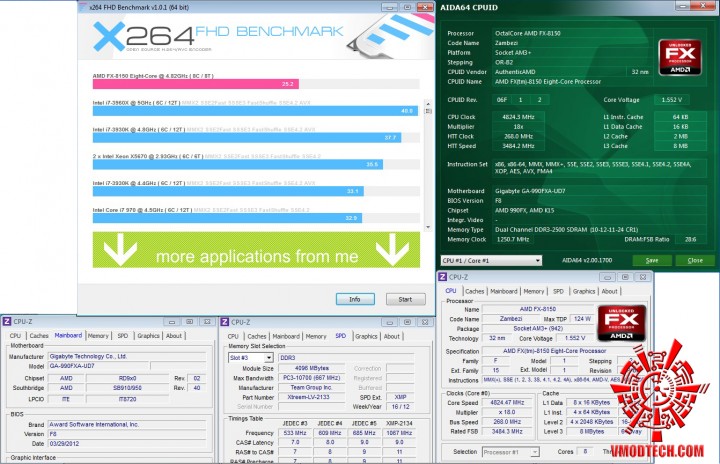This screenshot has width=720, height=464.
Task: Open CPU tab in CPU-Z Mainboard window
Action: pyautogui.click(x=16, y=336)
